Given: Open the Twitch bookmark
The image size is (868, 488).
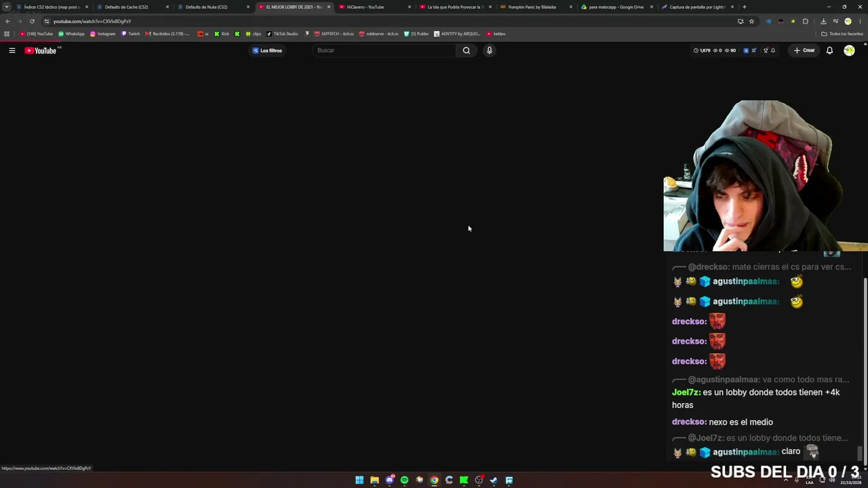Looking at the screenshot, I should point(130,33).
